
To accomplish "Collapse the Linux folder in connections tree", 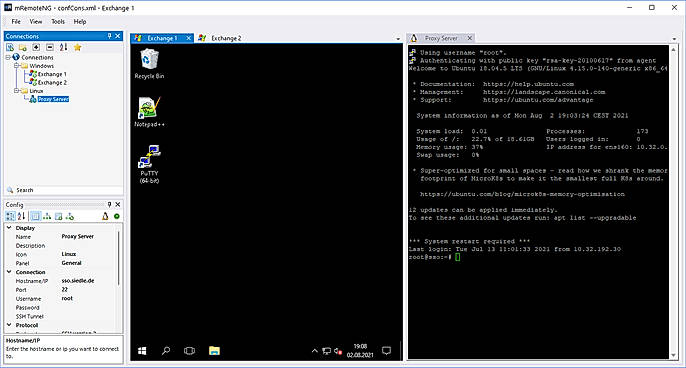I will (16, 91).
